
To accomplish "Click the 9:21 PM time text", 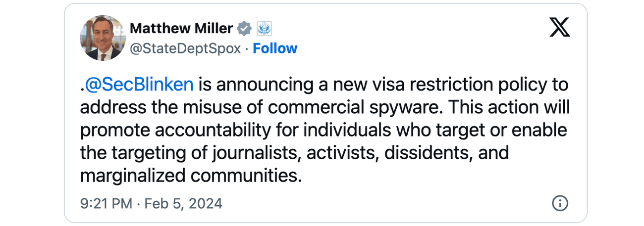I will pos(106,204).
